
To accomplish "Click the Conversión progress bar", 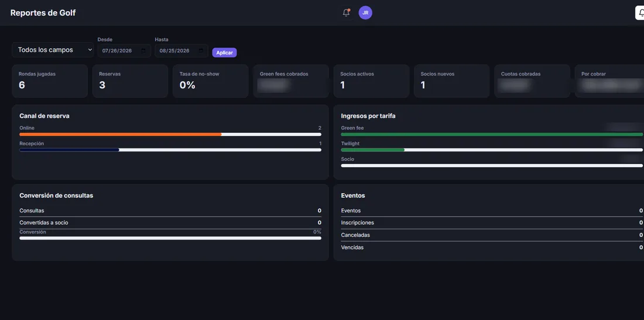I will click(170, 238).
